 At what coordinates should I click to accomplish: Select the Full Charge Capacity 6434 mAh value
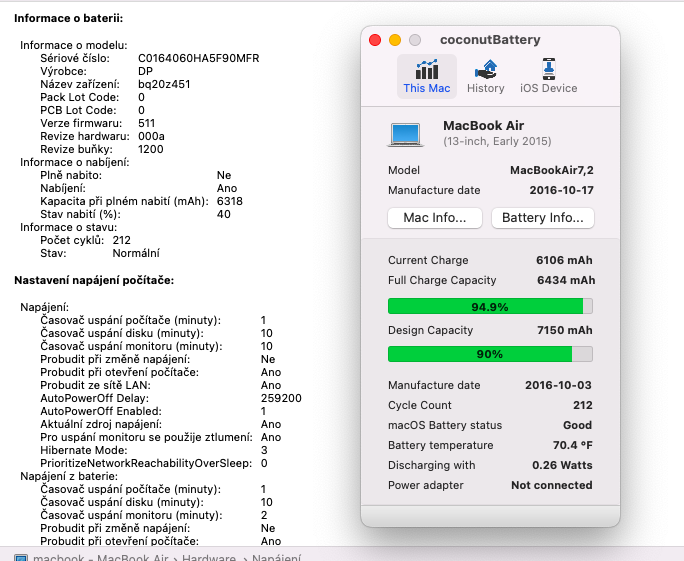566,280
